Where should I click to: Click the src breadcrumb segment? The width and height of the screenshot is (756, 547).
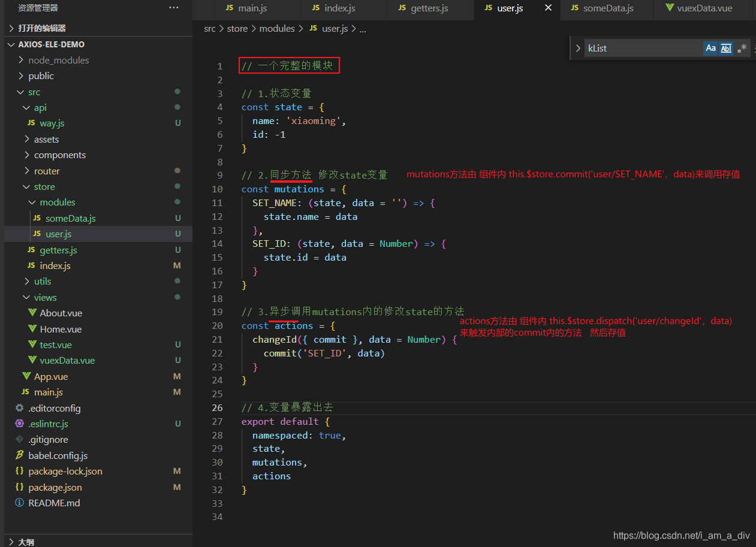(x=210, y=28)
